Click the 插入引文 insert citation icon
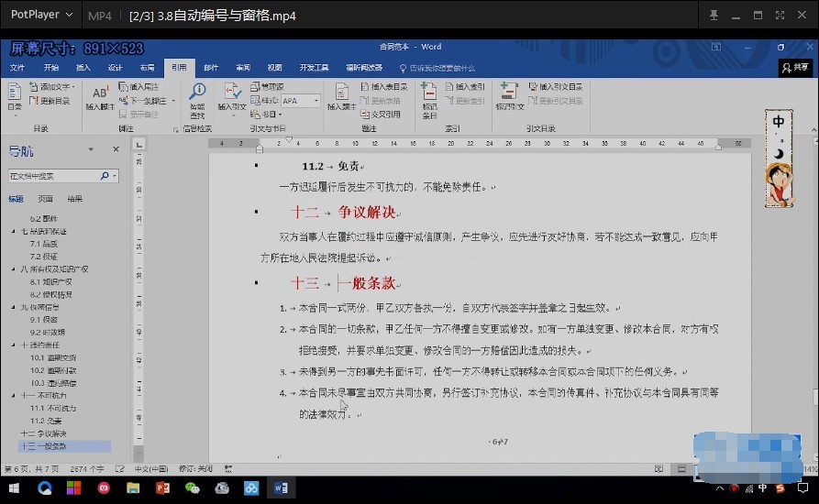This screenshot has height=504, width=819. point(232,97)
